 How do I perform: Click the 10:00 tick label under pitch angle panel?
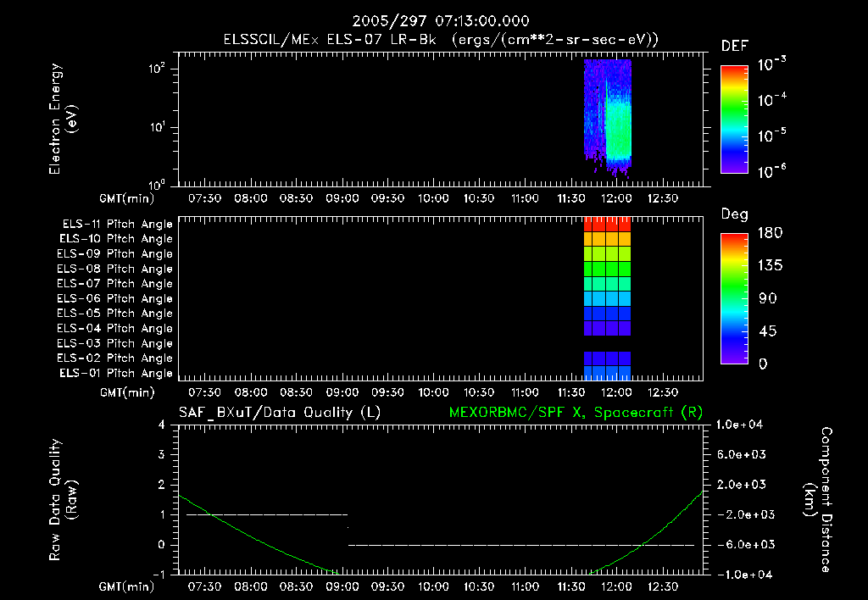(433, 393)
